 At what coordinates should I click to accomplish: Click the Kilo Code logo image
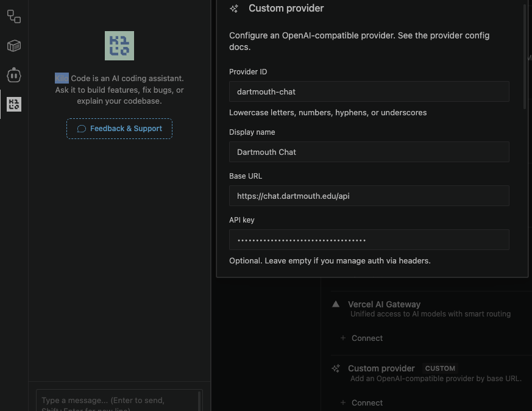coord(119,46)
